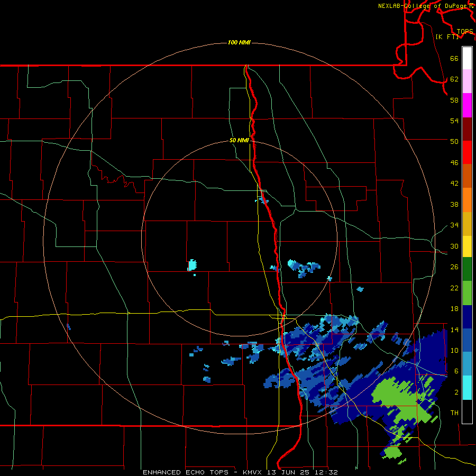The image size is (476, 476).
Task: Click the magenta legend swatch
Action: [467, 105]
